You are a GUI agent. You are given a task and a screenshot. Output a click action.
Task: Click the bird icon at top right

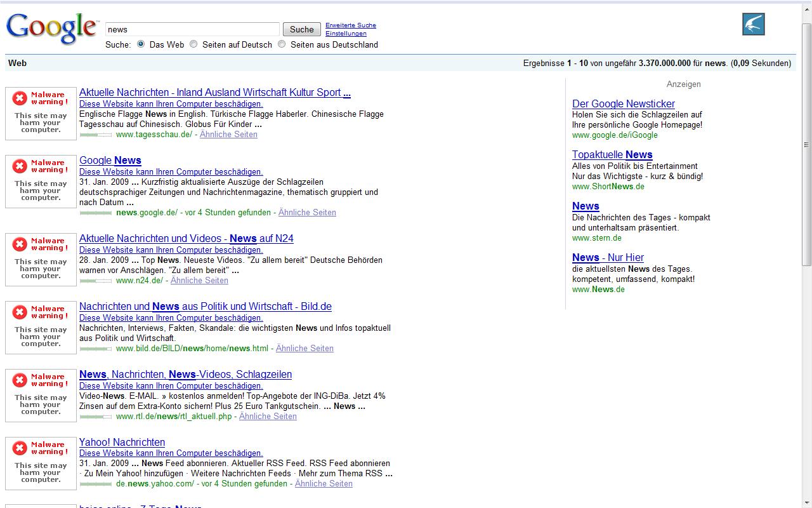(754, 24)
